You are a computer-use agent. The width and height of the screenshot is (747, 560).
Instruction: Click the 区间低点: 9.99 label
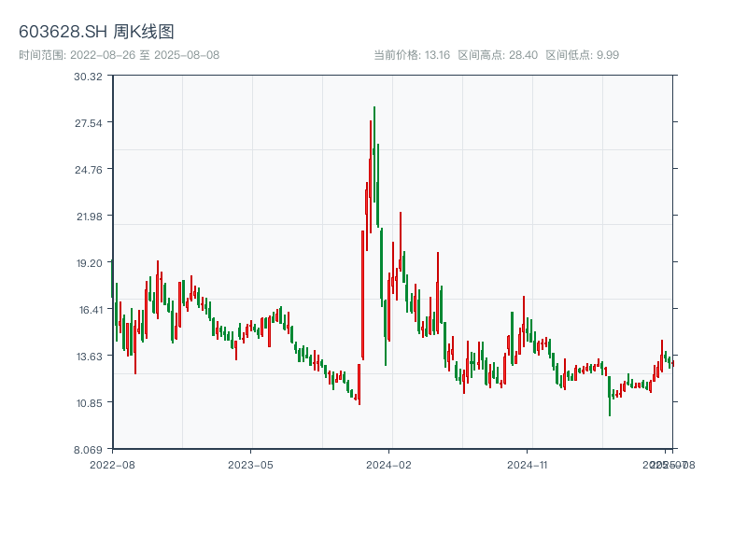(x=582, y=55)
